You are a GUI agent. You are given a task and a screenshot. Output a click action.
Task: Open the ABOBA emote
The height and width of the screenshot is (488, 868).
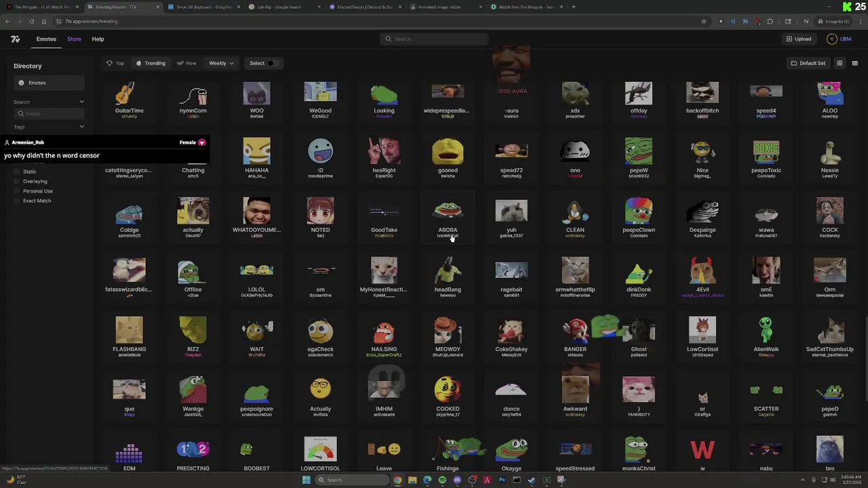[448, 217]
